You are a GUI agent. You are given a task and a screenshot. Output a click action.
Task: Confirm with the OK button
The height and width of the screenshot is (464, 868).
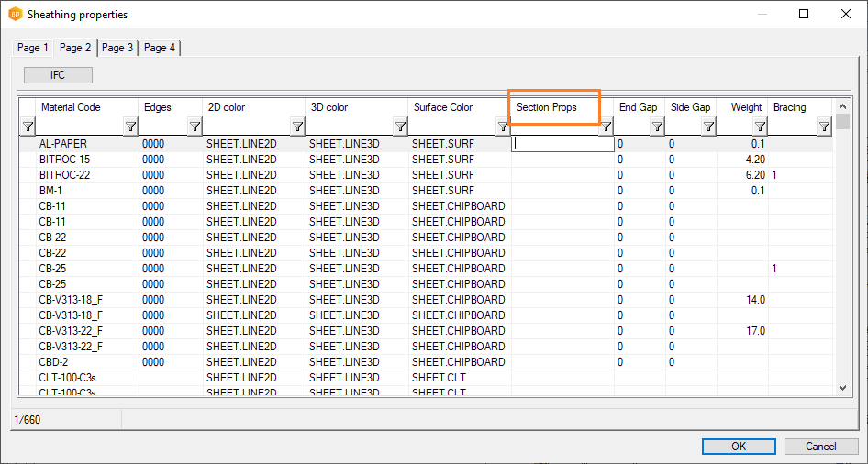click(x=739, y=447)
